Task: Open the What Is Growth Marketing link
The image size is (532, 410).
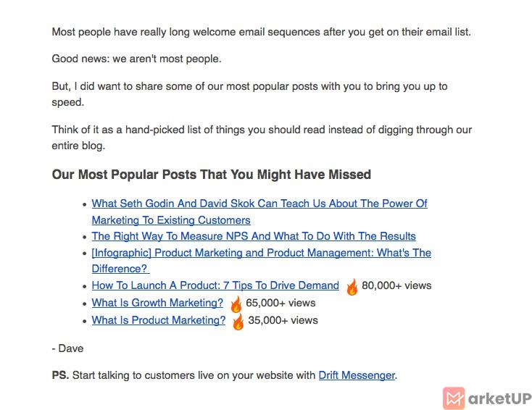Action: (157, 303)
